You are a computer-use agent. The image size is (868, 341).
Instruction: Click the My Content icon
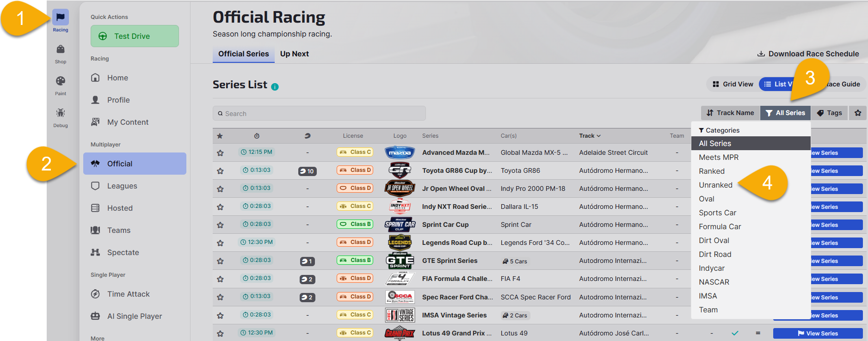(95, 122)
